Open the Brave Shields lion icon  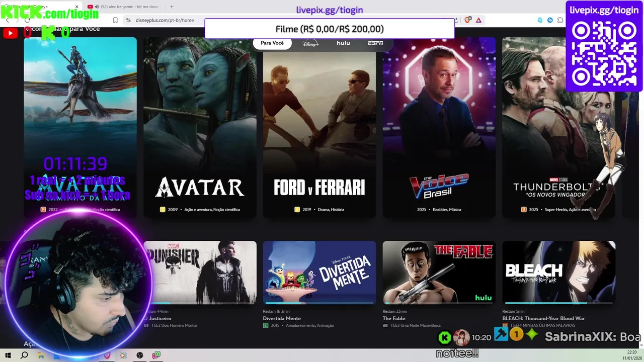[x=468, y=20]
